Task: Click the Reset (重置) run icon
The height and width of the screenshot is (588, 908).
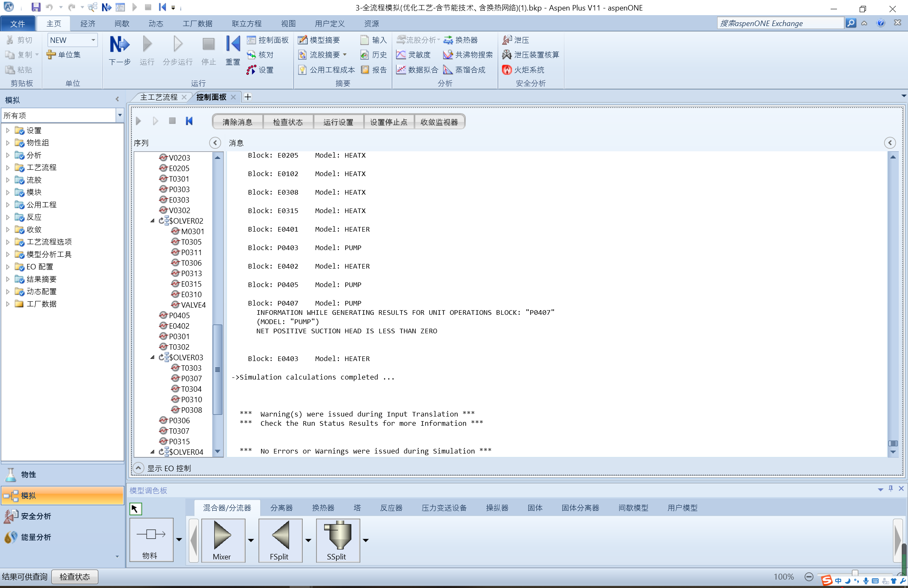Action: click(232, 45)
